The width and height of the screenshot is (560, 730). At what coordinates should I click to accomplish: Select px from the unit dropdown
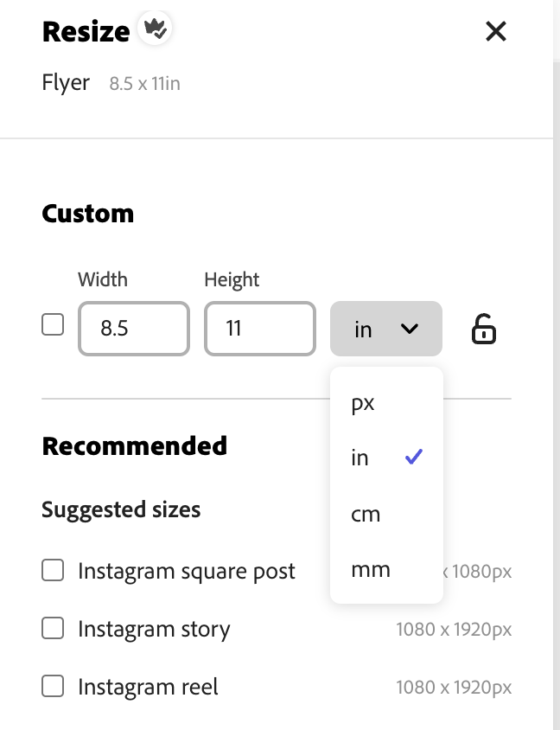[364, 402]
